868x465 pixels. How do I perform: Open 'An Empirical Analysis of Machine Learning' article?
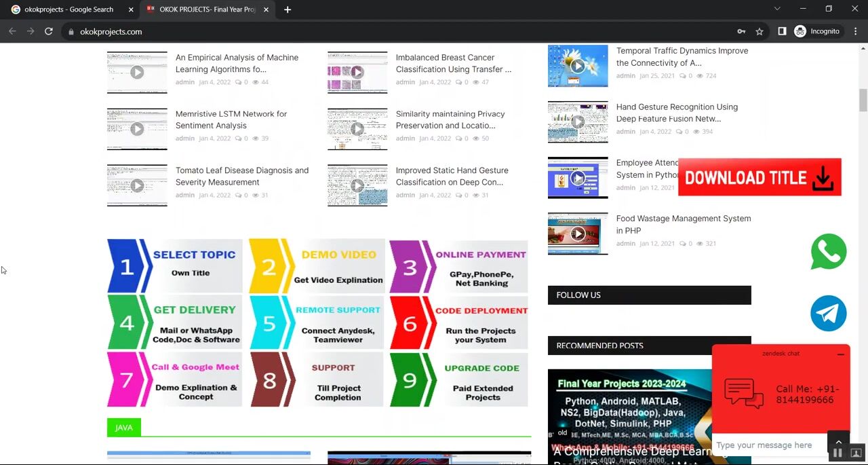click(x=237, y=63)
